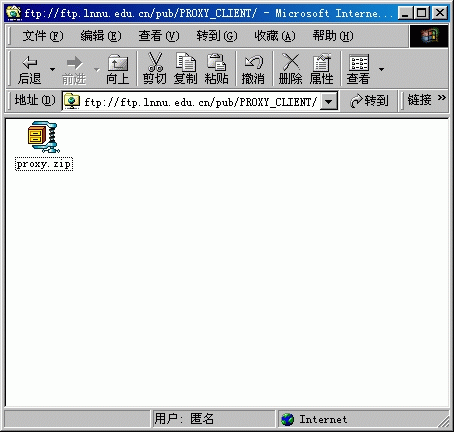This screenshot has width=454, height=432.
Task: Open the Help (帮助) menu
Action: tap(333, 36)
